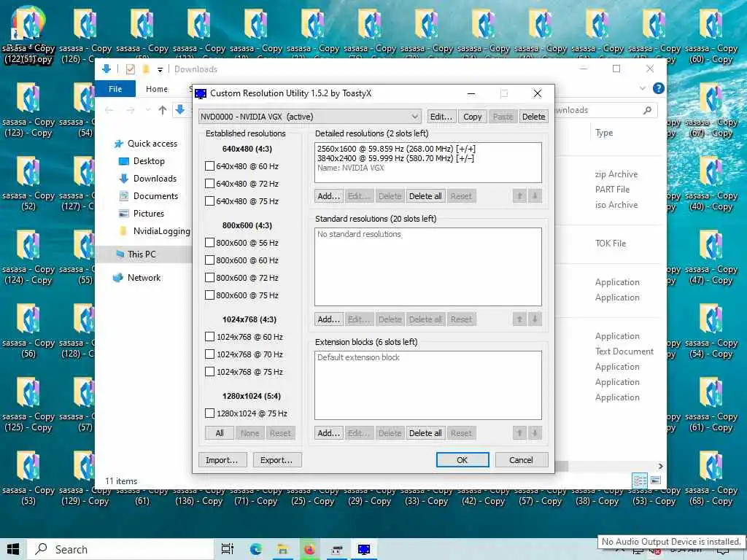Open File Explorer taskbar icon

click(283, 550)
